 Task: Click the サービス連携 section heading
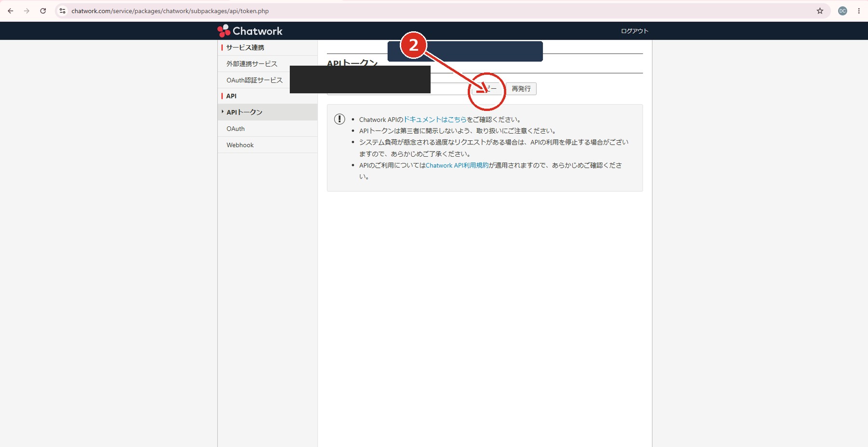coord(245,47)
